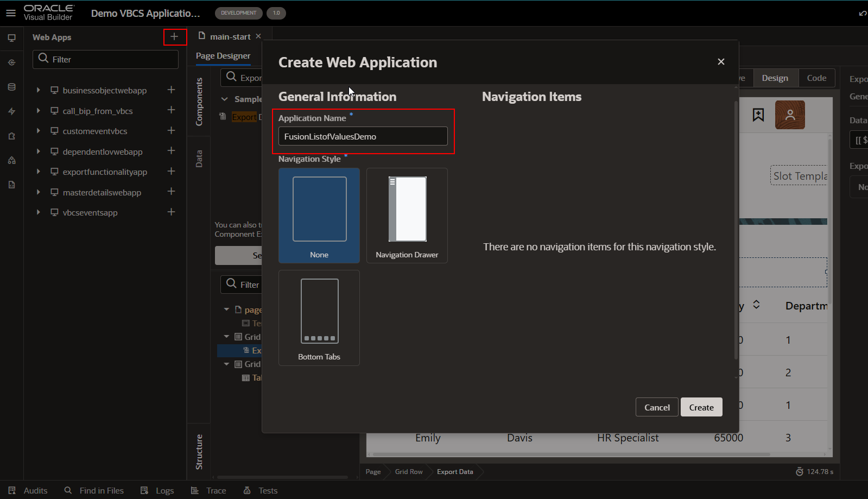Collapse the Sample components section
Viewport: 868px width, 499px height.
(225, 99)
